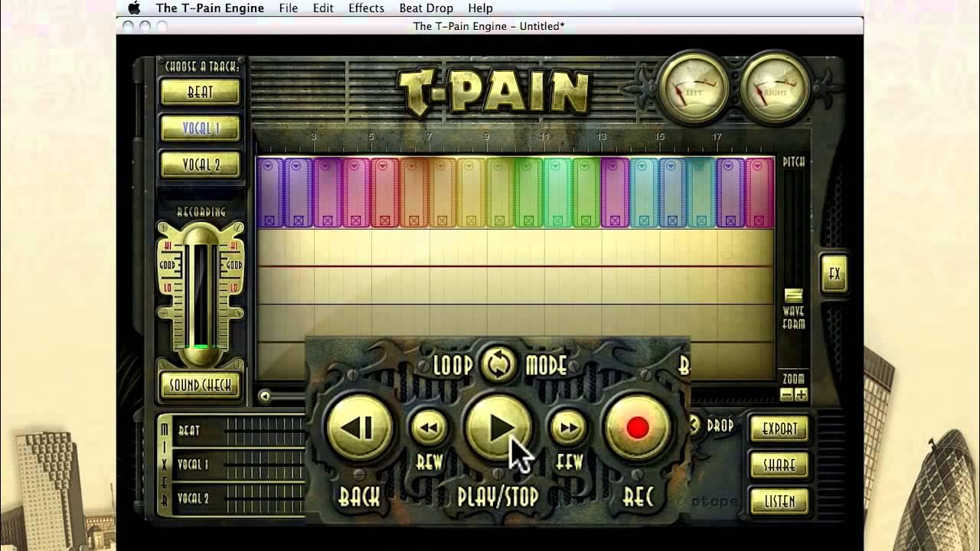Open the dropdown on measure 11 mint segment

(x=556, y=165)
